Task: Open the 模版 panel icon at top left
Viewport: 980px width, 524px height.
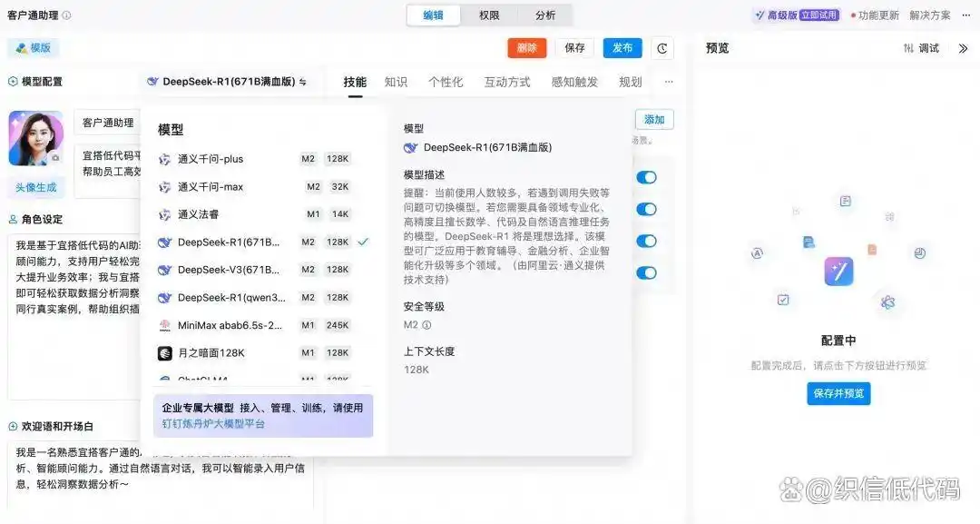Action: click(22, 48)
